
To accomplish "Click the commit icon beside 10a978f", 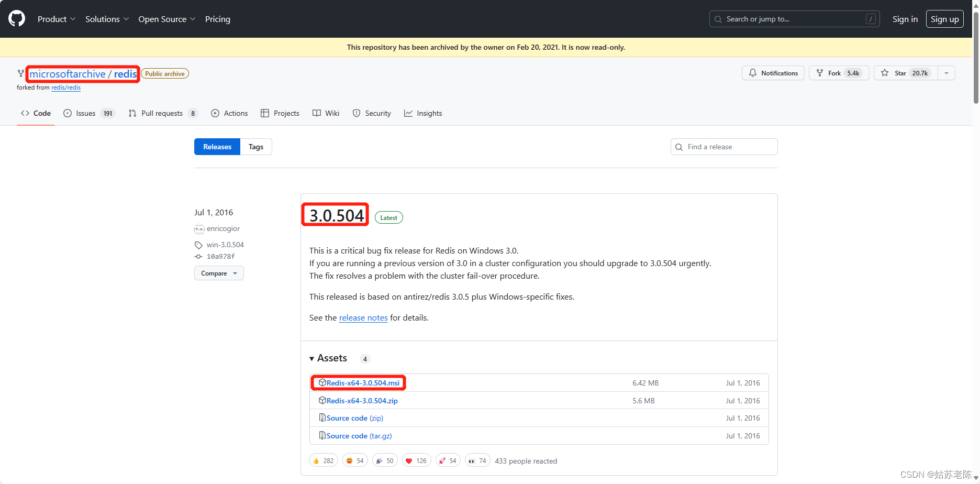I will click(x=198, y=257).
